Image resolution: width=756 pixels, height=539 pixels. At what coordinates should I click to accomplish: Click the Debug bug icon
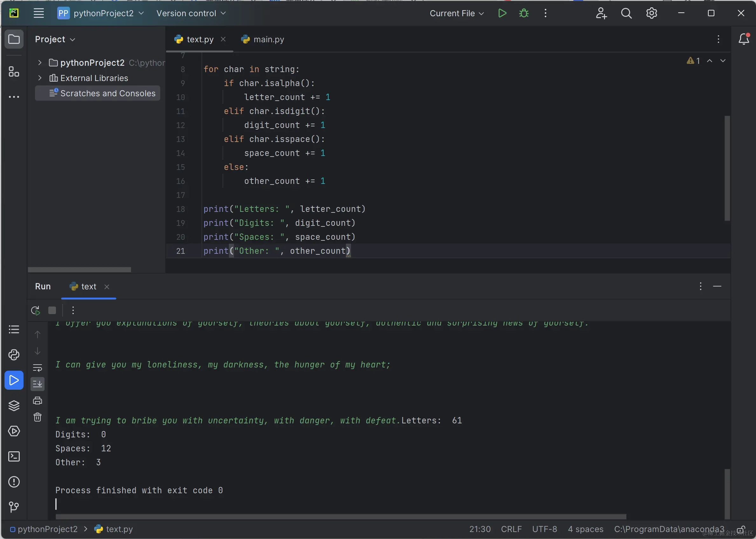(524, 13)
